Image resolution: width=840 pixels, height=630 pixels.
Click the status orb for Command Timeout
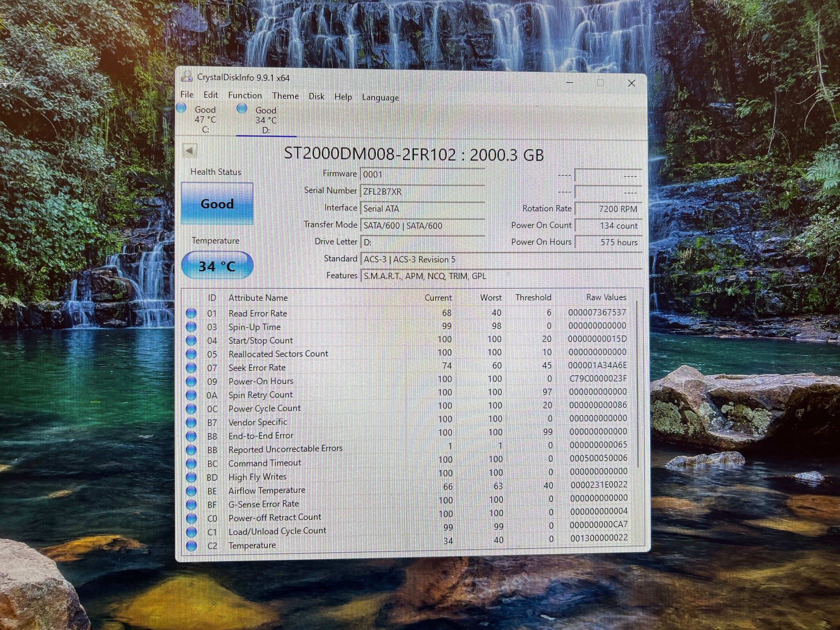[191, 463]
